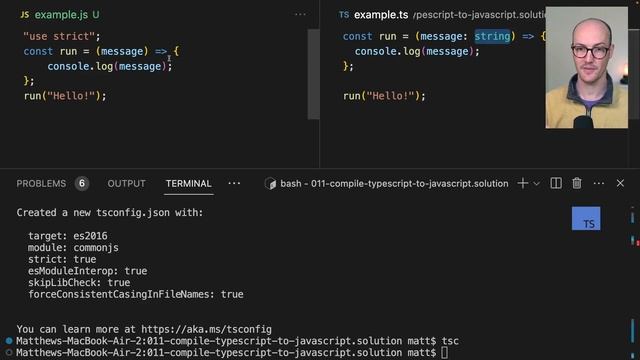Click the U git status marker on example.js
This screenshot has width=640, height=360.
[x=96, y=15]
